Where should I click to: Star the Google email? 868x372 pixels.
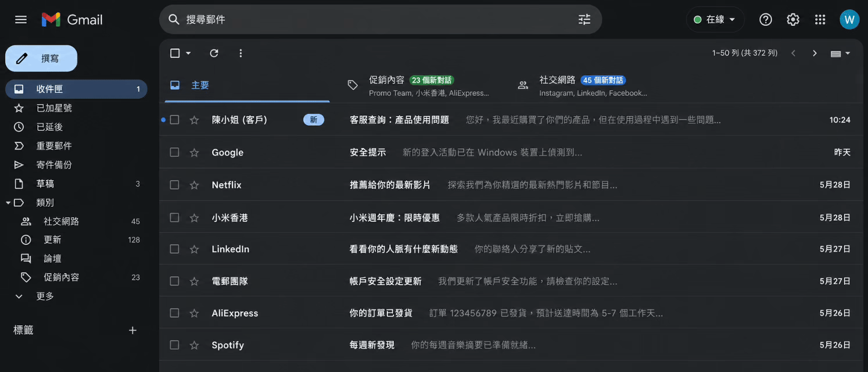click(194, 153)
